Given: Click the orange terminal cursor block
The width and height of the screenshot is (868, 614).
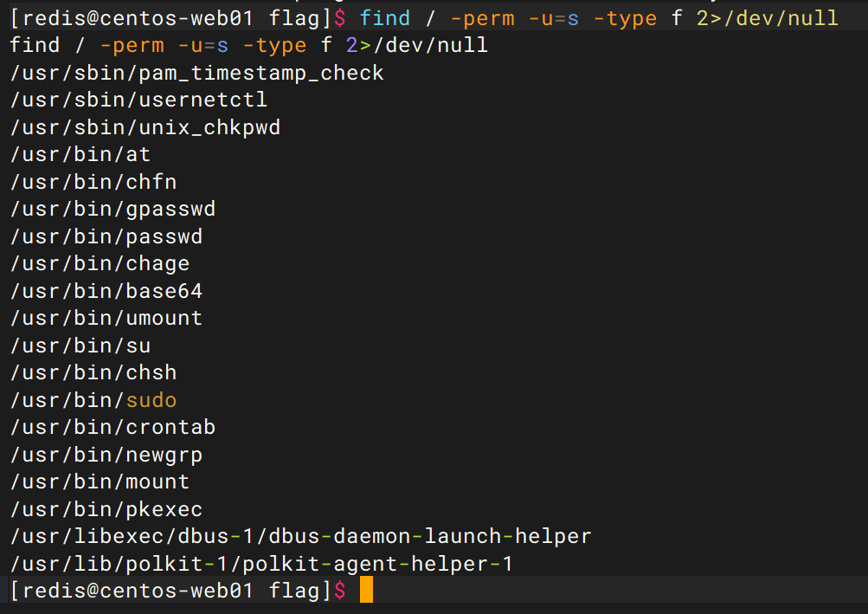Looking at the screenshot, I should click(x=366, y=591).
